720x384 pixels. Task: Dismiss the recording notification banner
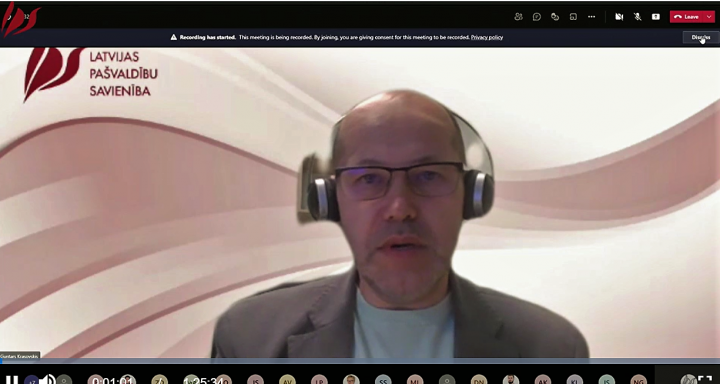[701, 37]
